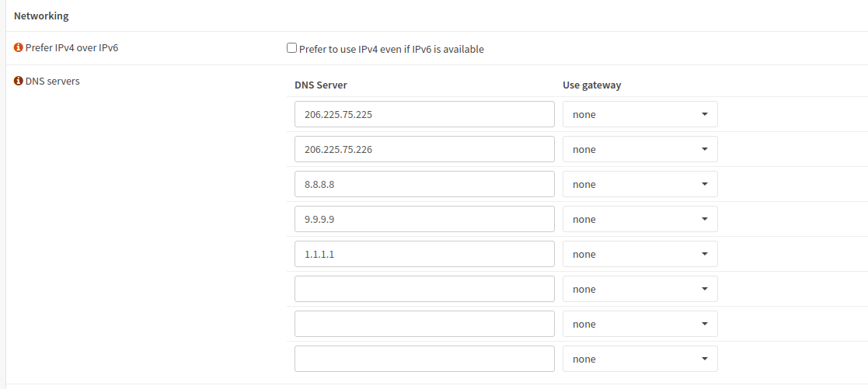This screenshot has height=389, width=868.
Task: Open gateway dropdown for 9.9.9.9 server
Action: [640, 219]
